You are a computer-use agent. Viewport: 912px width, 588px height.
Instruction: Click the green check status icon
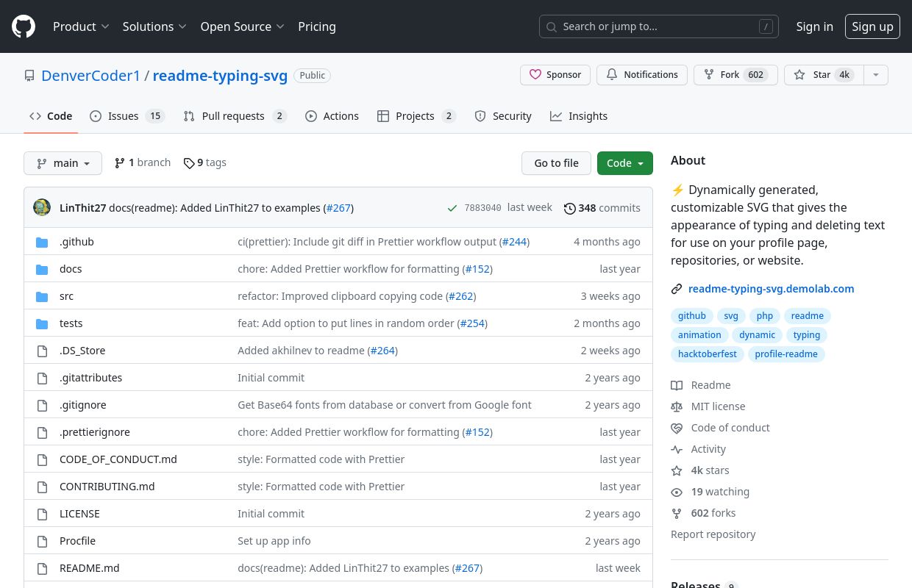[452, 208]
